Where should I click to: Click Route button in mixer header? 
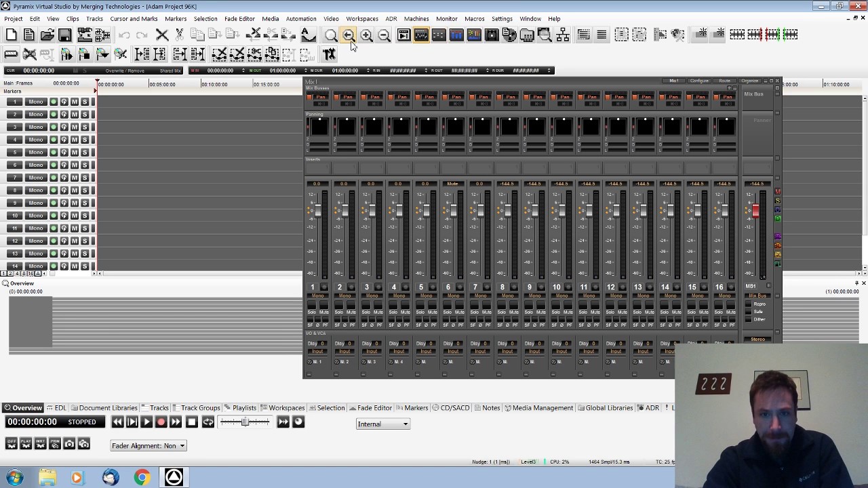724,81
